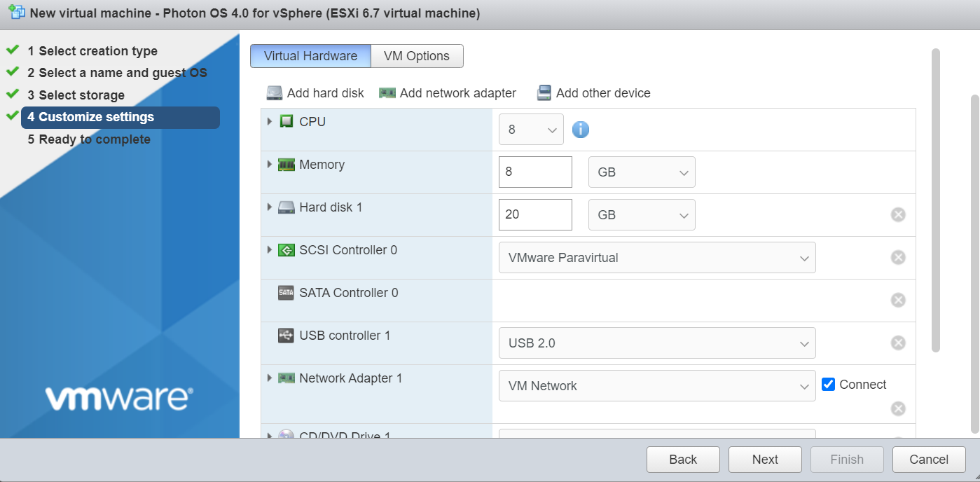Open the VMware Paravirtual controller dropdown
980x482 pixels.
(657, 258)
